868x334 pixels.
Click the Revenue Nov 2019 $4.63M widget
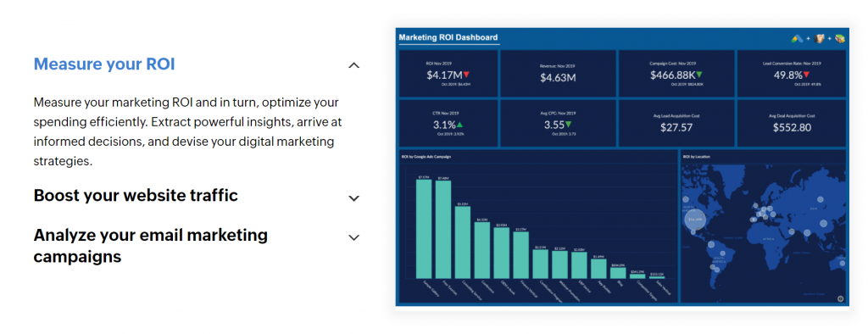point(558,75)
